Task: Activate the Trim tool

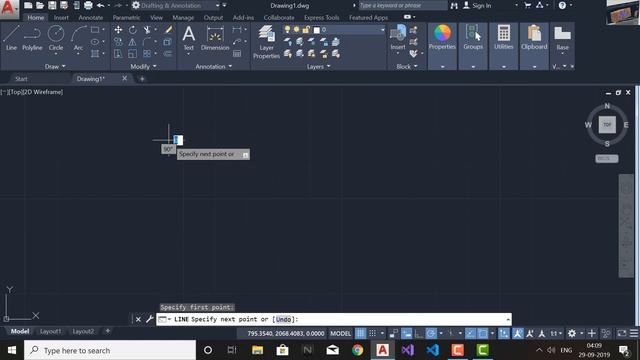Action: pos(147,30)
